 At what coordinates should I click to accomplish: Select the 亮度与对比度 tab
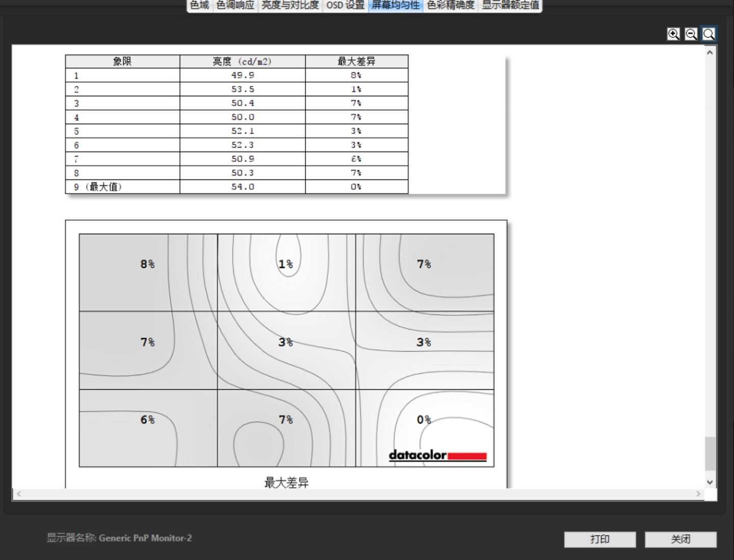coord(290,6)
